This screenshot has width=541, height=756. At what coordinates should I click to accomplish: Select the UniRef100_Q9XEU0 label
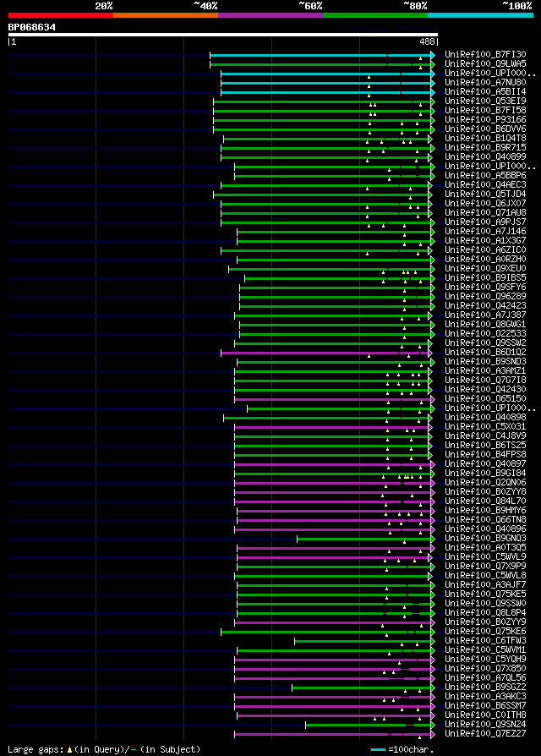485,269
